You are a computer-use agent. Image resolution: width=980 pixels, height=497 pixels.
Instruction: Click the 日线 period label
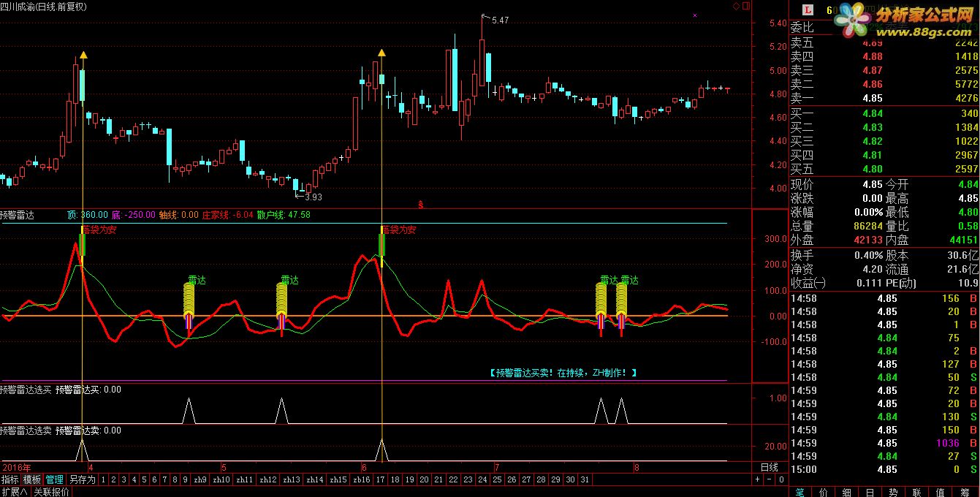[770, 467]
